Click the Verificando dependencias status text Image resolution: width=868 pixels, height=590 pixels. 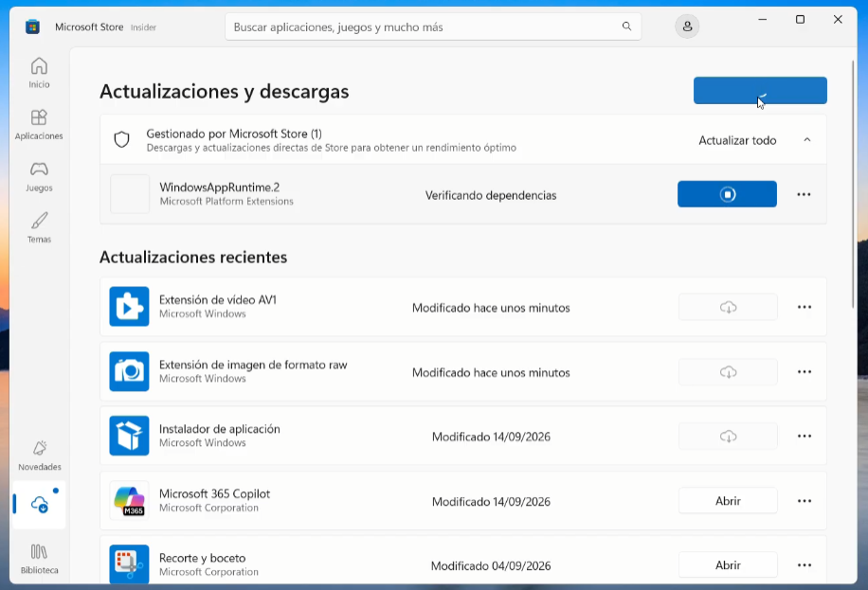click(491, 195)
